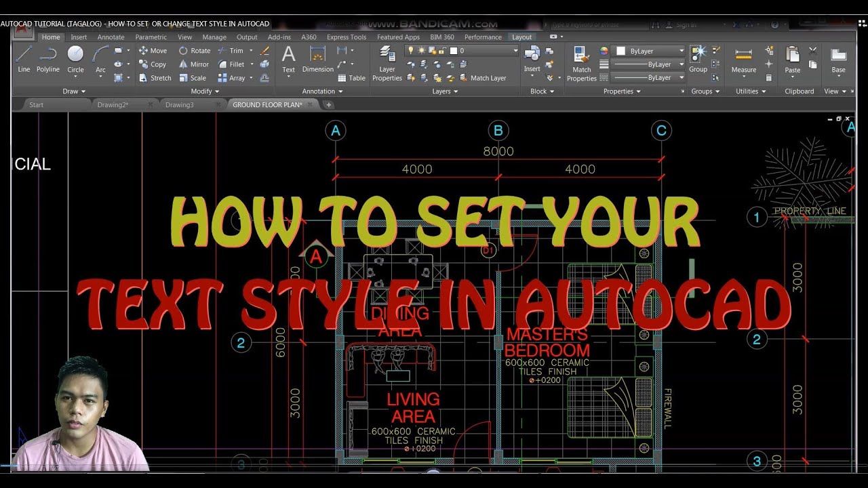Open Layer Properties manager
This screenshot has height=488, width=868.
click(x=387, y=63)
